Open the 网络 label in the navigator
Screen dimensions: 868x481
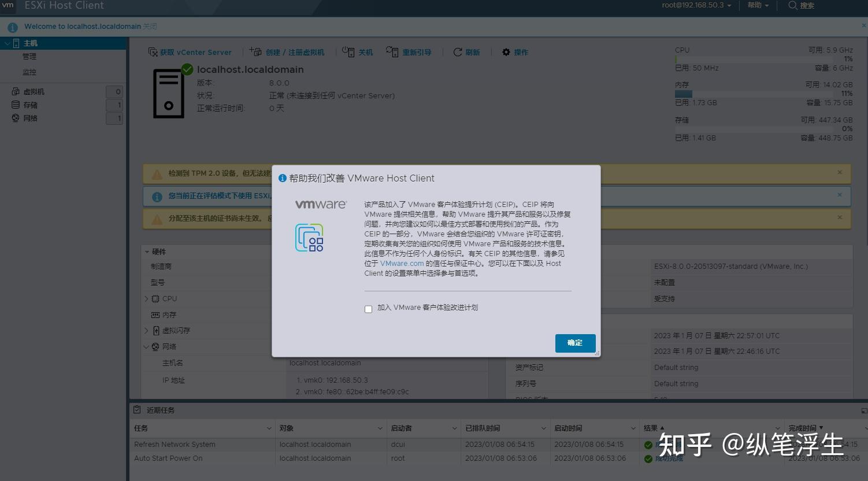pos(30,119)
